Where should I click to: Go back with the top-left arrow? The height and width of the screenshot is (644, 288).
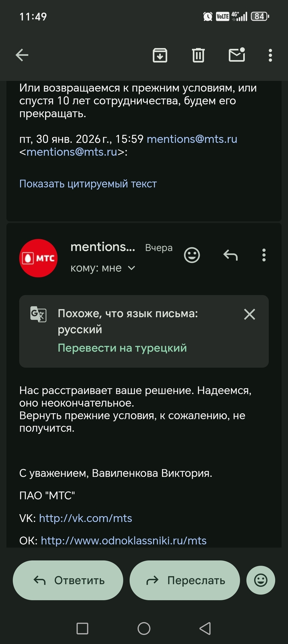(x=22, y=55)
